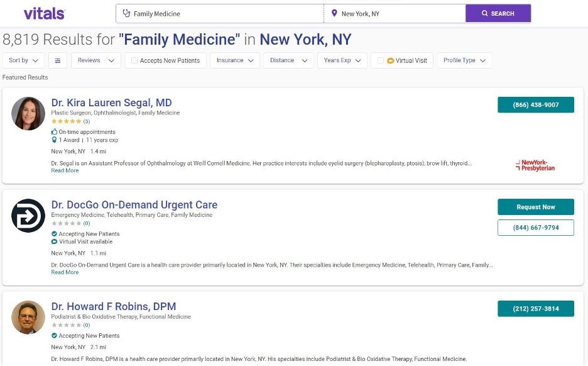Click the thumbs-up On-time appointments icon
Image resolution: width=588 pixels, height=366 pixels.
(x=55, y=132)
